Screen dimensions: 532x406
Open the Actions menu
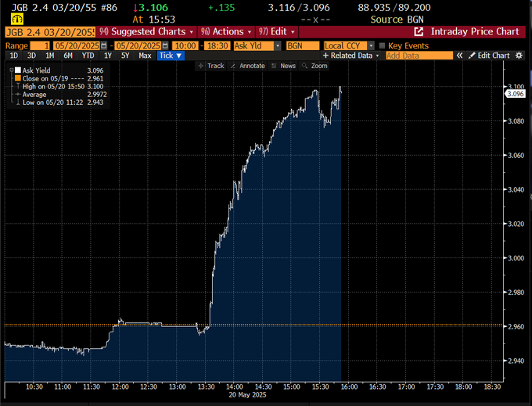point(227,31)
